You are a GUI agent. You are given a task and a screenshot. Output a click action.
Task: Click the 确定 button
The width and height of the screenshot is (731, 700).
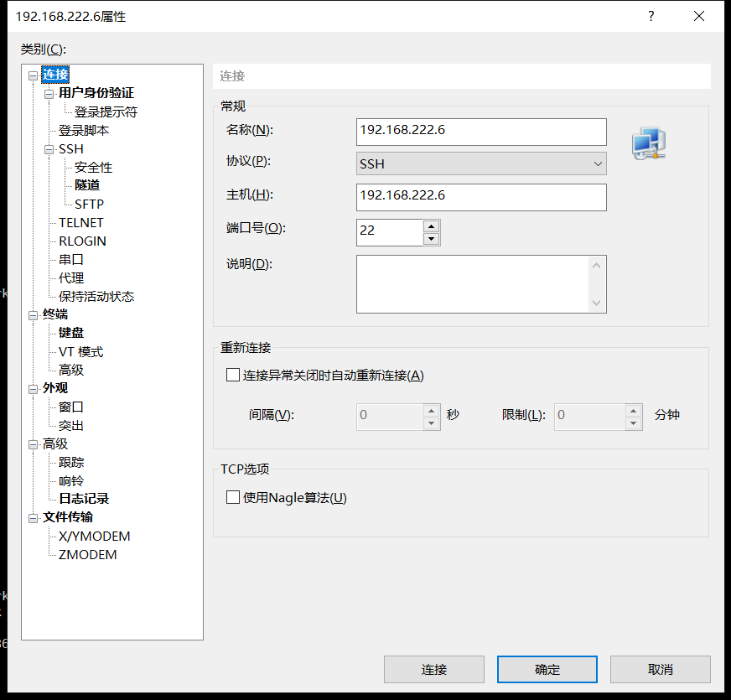point(547,669)
